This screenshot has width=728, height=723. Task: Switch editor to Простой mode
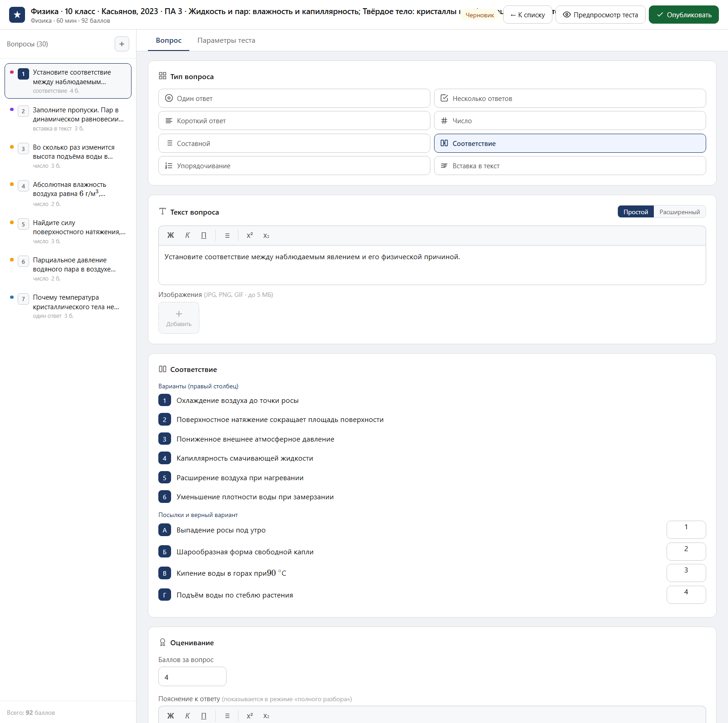pos(636,212)
